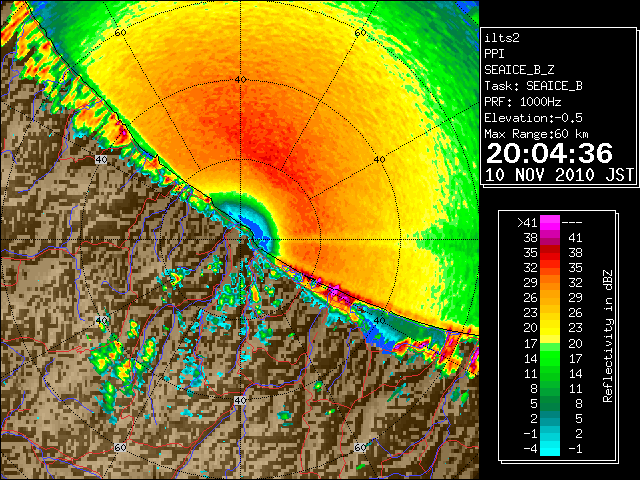Click the 'Max Range:60 km' text
Screen dimensions: 640x480
[x=536, y=134]
